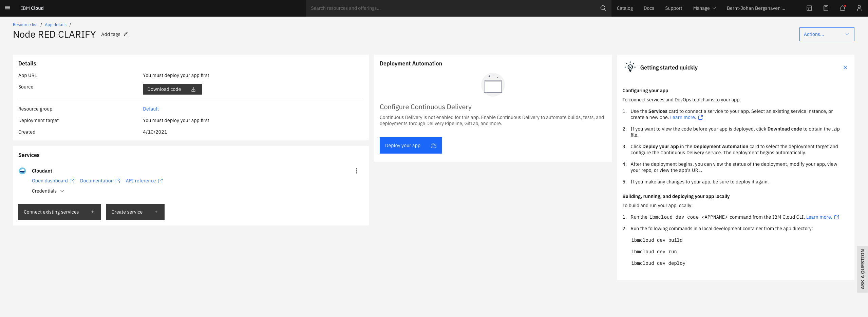This screenshot has height=317, width=868.
Task: Open the Manage menu dropdown
Action: (704, 8)
